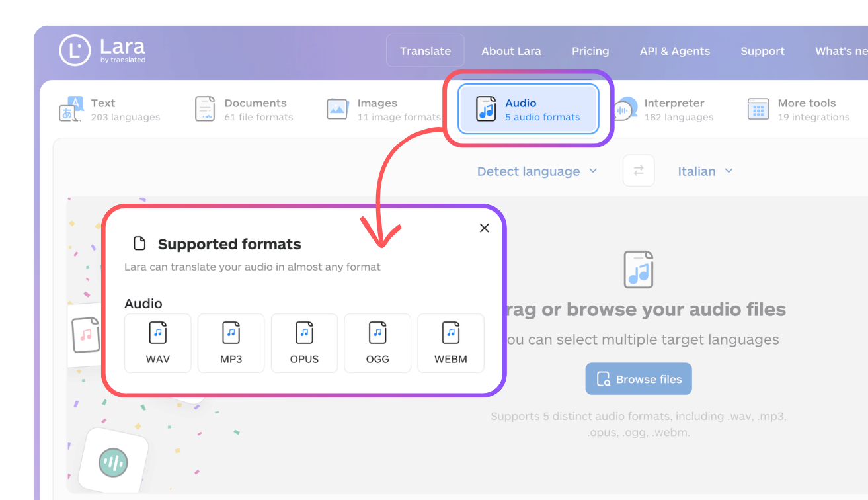
Task: Click the teal waveform card icon
Action: click(x=113, y=462)
